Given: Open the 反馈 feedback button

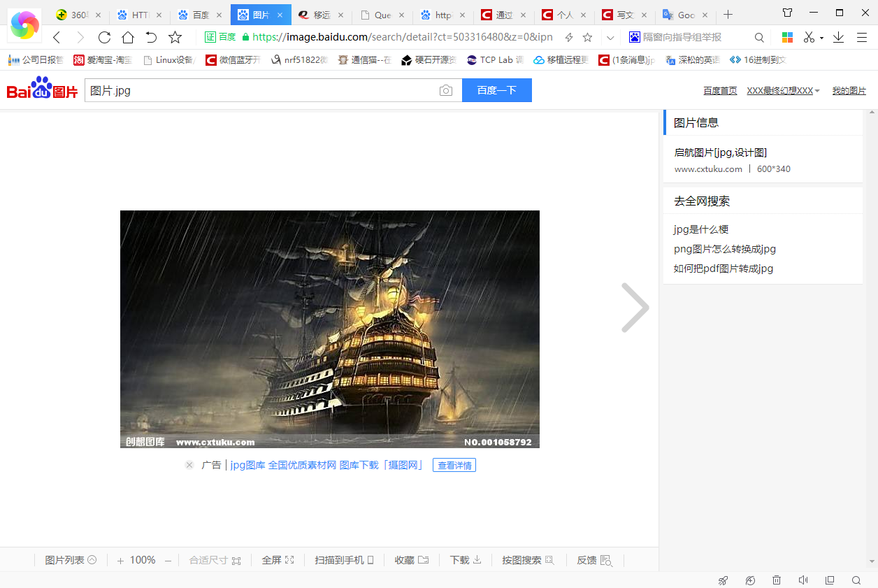Looking at the screenshot, I should (x=594, y=560).
